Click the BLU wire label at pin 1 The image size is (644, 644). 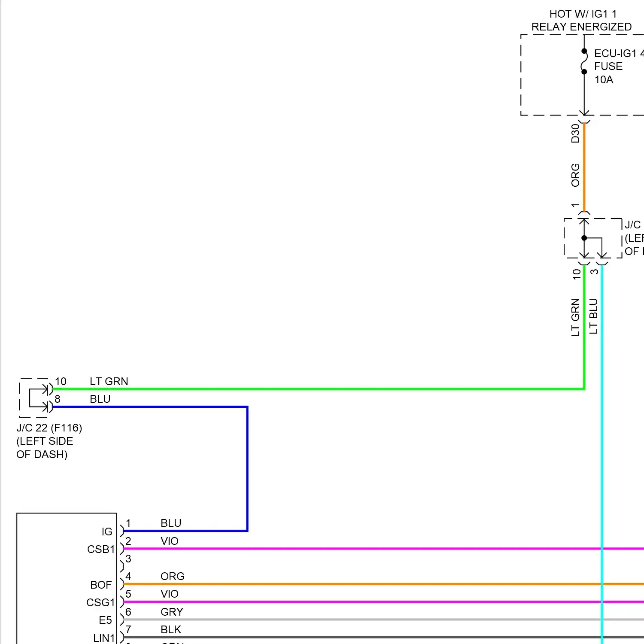(x=171, y=523)
